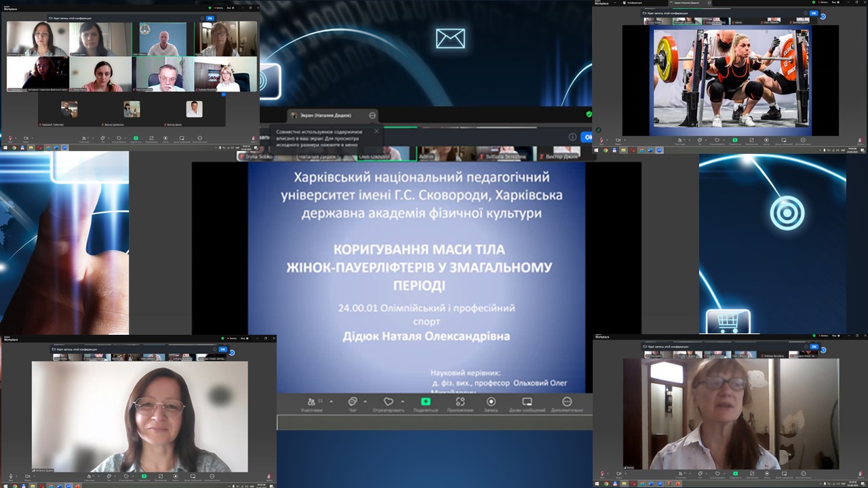The width and height of the screenshot is (868, 488).
Task: Click leave meeting icon in gallery-view window
Action: (254, 139)
